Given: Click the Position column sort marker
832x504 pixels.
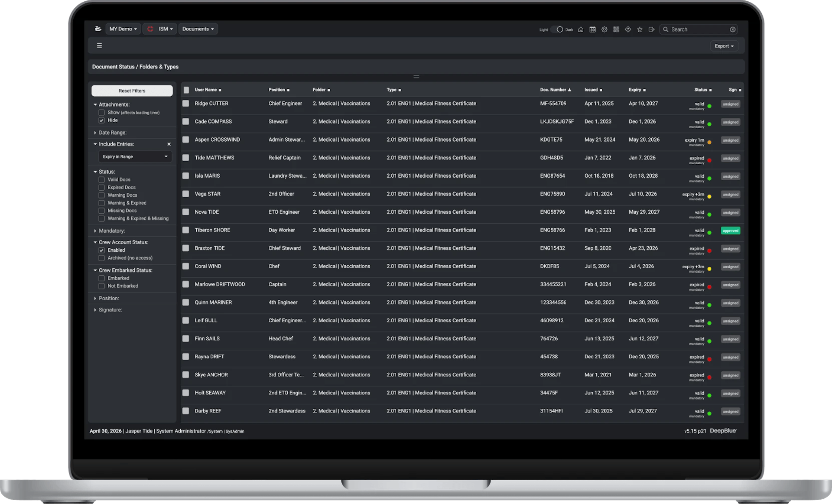Looking at the screenshot, I should coord(288,90).
